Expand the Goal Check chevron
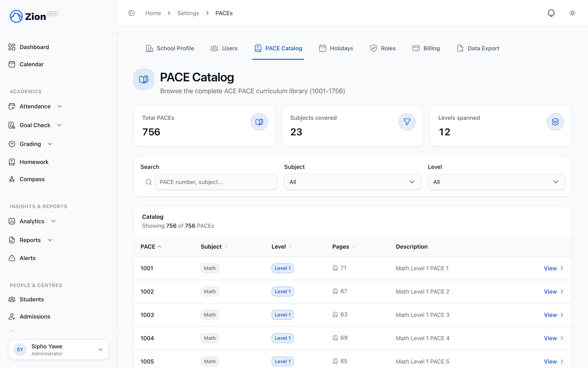 (x=59, y=125)
